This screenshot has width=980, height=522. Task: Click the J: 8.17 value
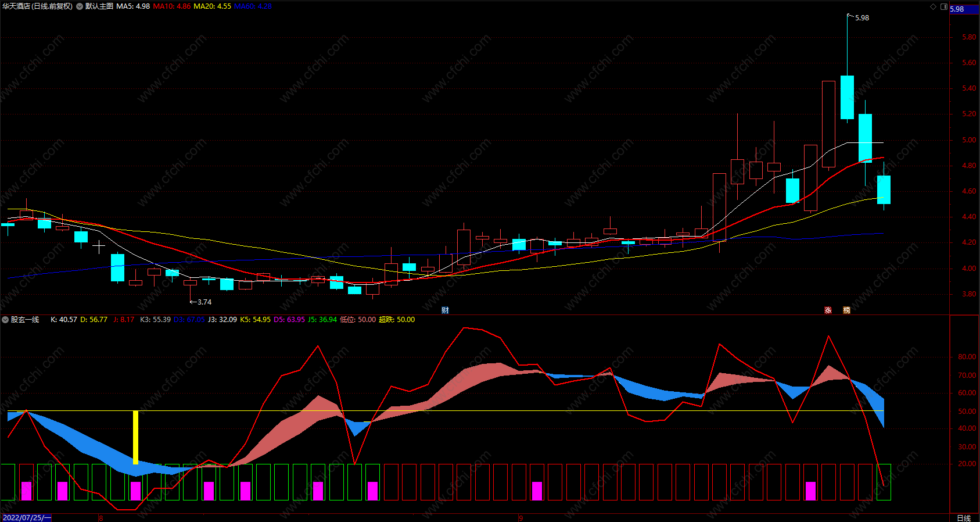tap(124, 320)
